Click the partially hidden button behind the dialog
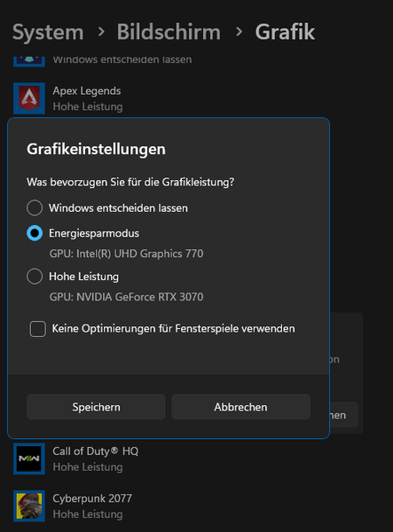 coord(343,415)
